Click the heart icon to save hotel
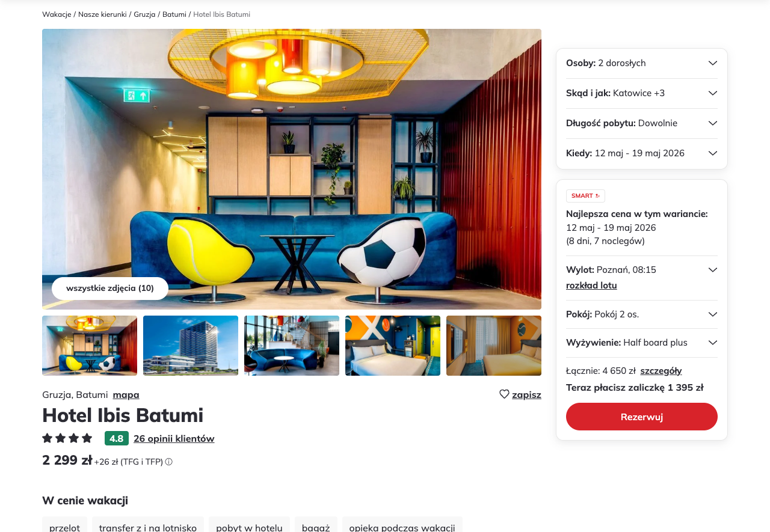770x532 pixels. (x=504, y=394)
